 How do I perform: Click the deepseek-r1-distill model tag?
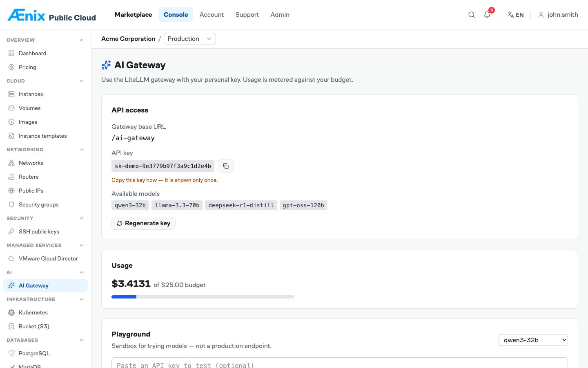click(241, 205)
